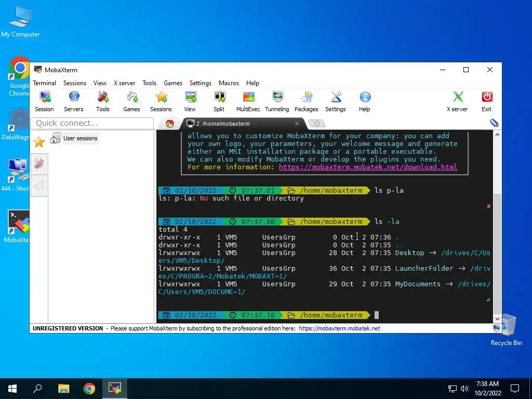Open the Session toolbar button
The width and height of the screenshot is (532, 399).
tap(45, 101)
